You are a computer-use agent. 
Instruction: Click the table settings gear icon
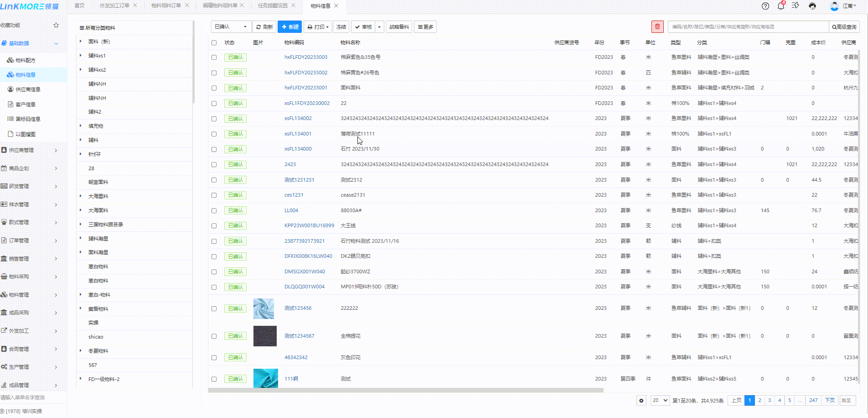click(x=641, y=401)
